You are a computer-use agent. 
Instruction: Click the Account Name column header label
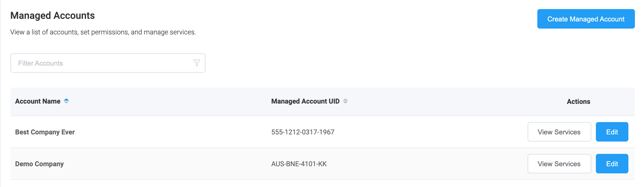38,101
